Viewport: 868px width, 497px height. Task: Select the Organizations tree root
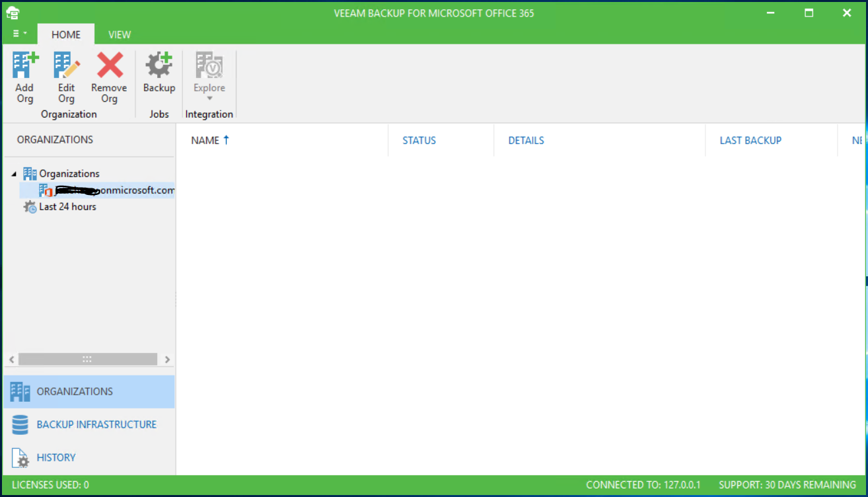click(x=69, y=174)
